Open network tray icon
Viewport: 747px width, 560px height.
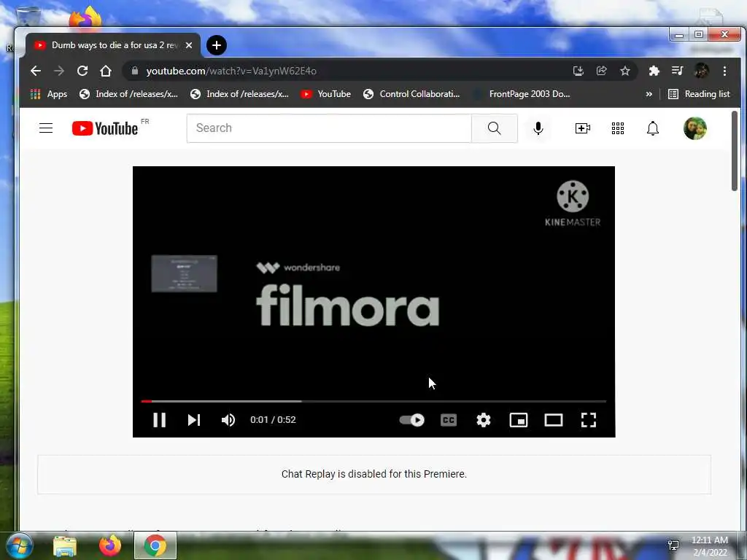(673, 545)
